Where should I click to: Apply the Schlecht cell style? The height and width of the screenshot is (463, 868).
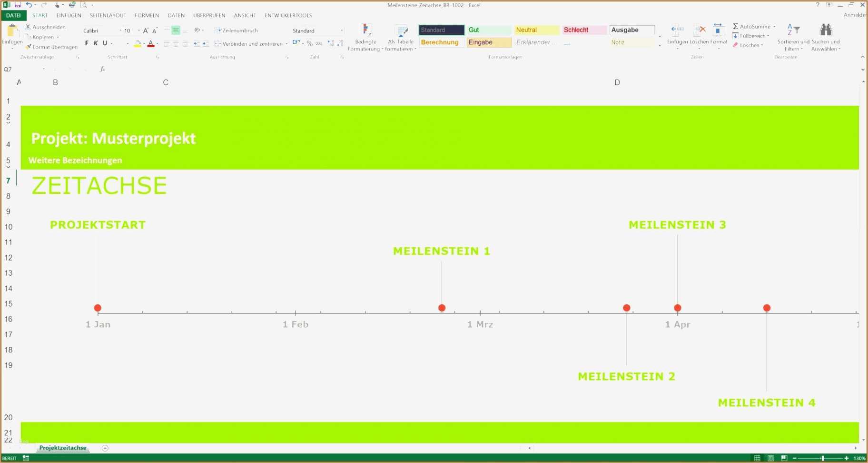(x=584, y=30)
